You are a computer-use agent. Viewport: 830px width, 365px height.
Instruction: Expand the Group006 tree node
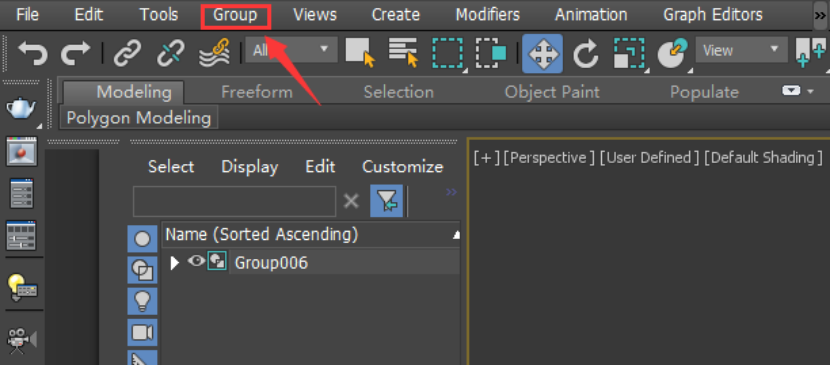(x=175, y=262)
